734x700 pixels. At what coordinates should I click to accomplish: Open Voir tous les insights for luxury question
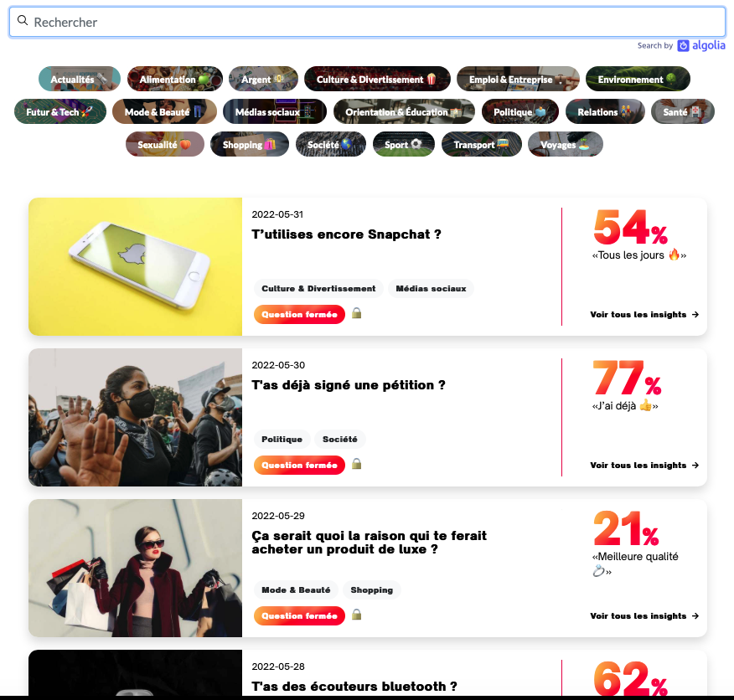(644, 615)
